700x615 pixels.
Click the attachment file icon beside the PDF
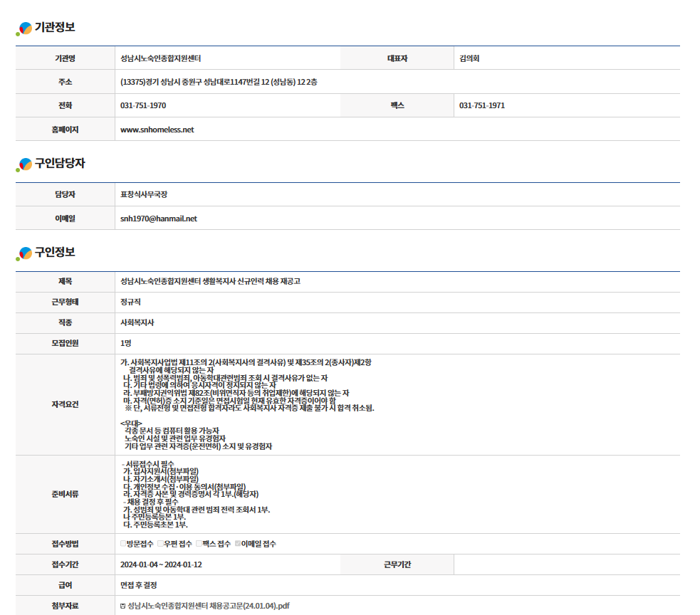pos(123,606)
